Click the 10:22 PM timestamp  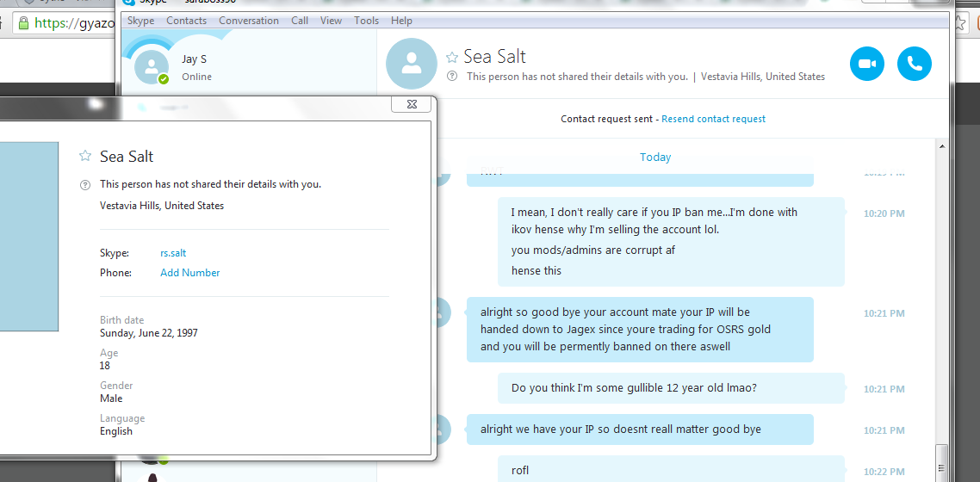coord(884,473)
